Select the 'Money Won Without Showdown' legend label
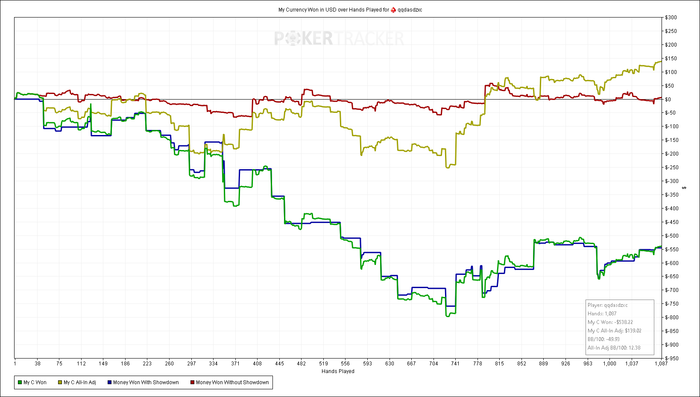This screenshot has height=397, width=700. click(232, 382)
